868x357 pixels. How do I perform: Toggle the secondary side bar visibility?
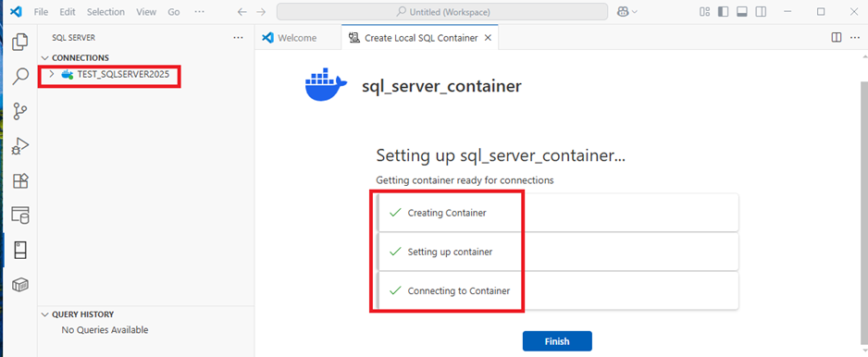pyautogui.click(x=762, y=12)
